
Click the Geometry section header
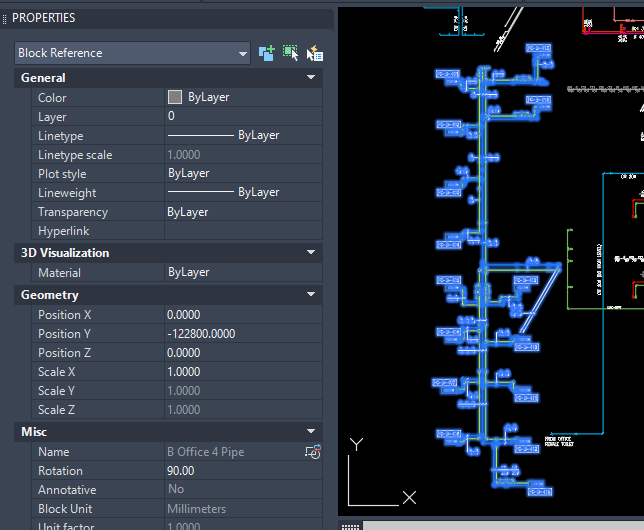pyautogui.click(x=168, y=295)
